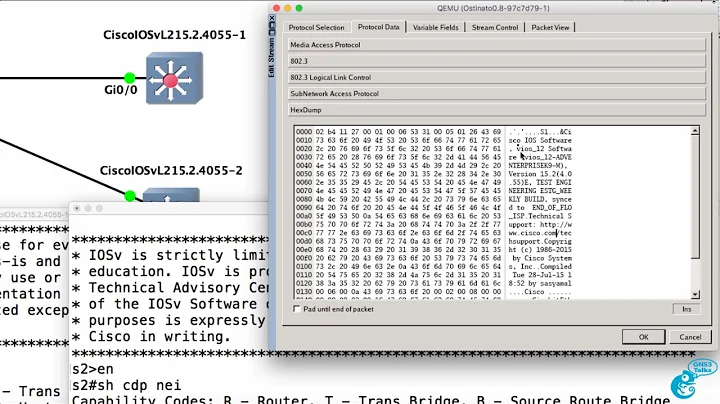Click hexdump scrollbar up arrow
Image resolution: width=720 pixels, height=404 pixels.
(695, 131)
